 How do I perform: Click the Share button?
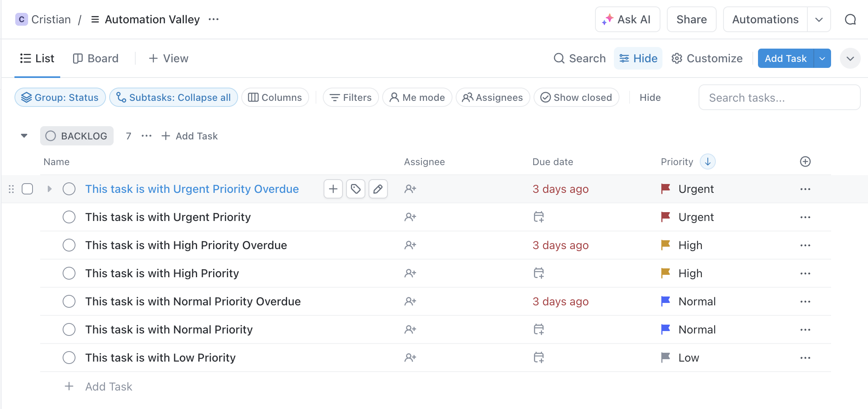[x=691, y=19]
